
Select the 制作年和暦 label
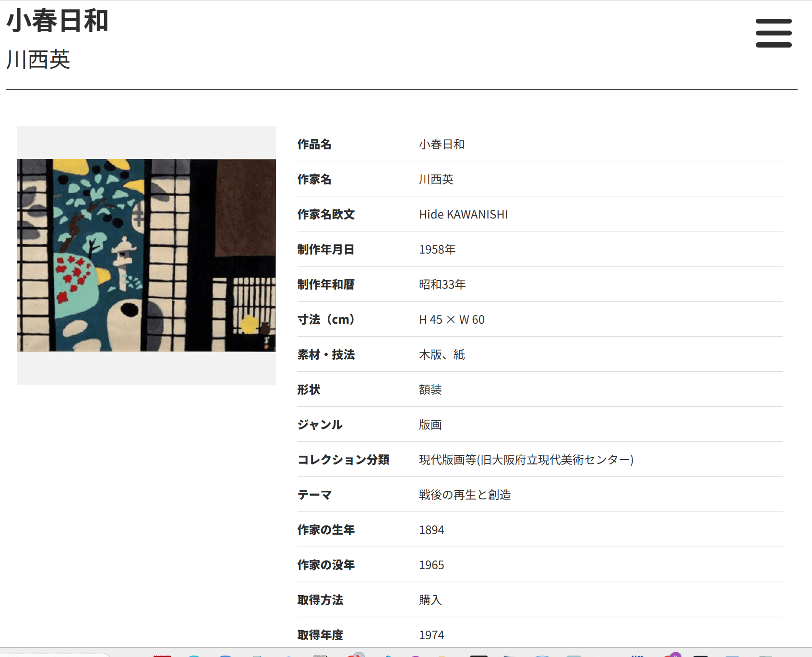point(326,284)
